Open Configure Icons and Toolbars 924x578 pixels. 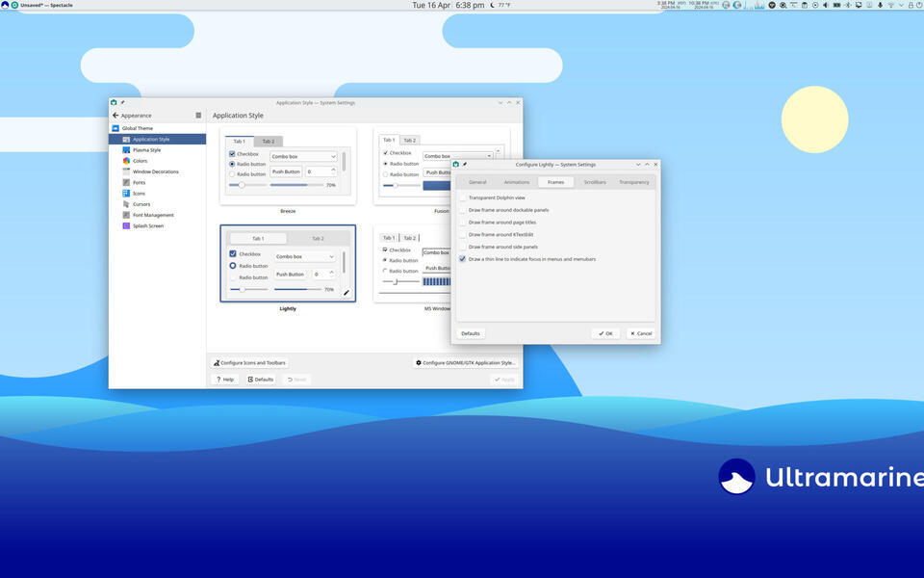[250, 363]
